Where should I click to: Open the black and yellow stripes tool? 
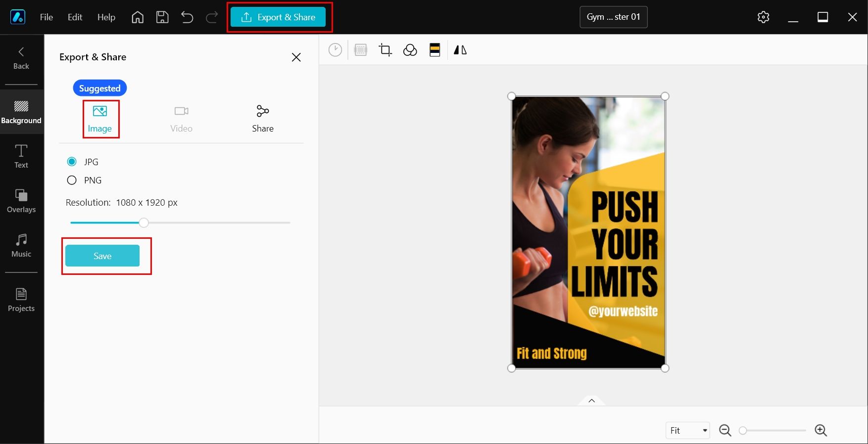pos(435,50)
